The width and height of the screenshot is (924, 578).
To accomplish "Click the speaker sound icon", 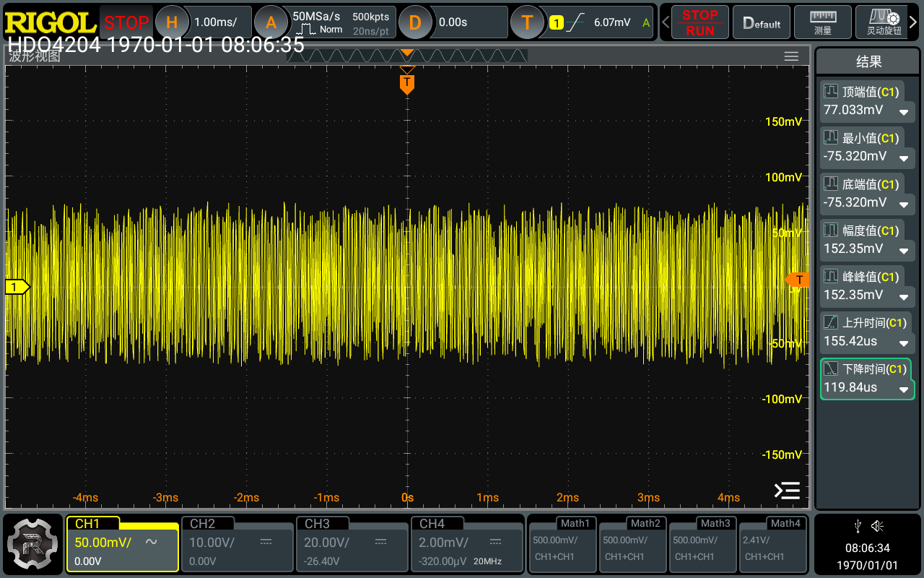I will [878, 525].
